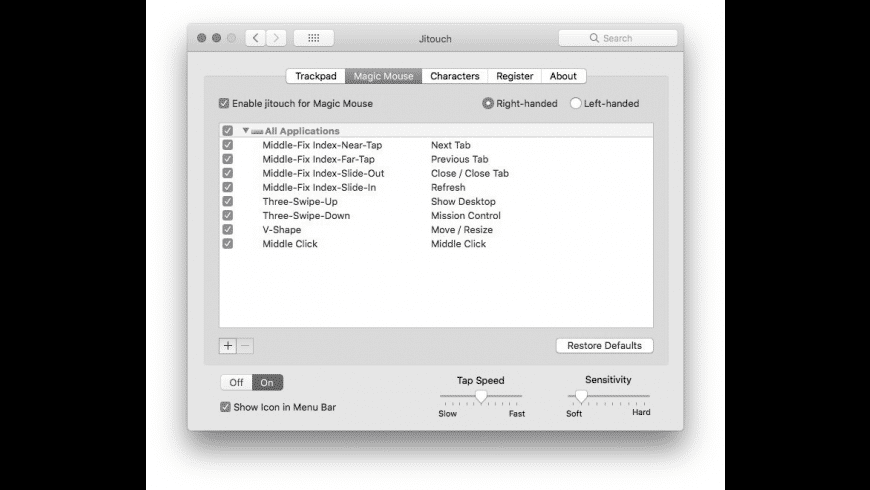The width and height of the screenshot is (870, 490).
Task: Click the Previous Tab action
Action: click(459, 159)
